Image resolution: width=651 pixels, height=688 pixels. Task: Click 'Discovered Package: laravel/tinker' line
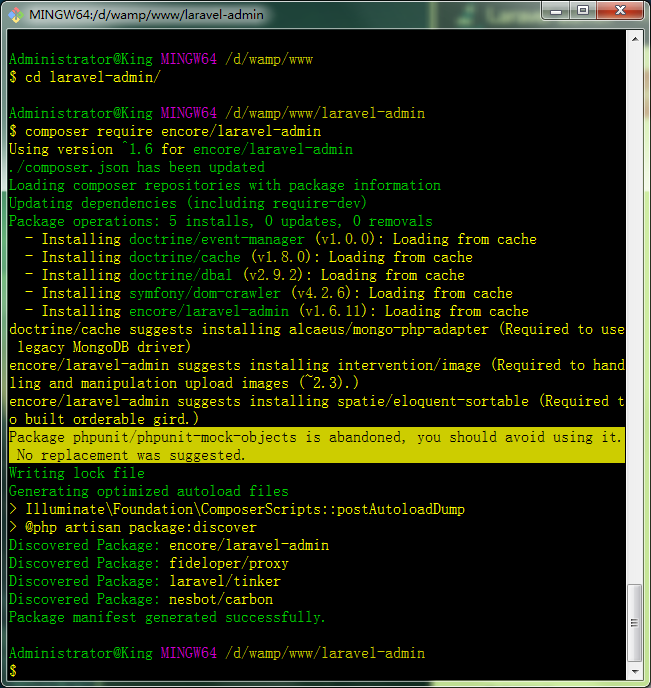pyautogui.click(x=145, y=581)
